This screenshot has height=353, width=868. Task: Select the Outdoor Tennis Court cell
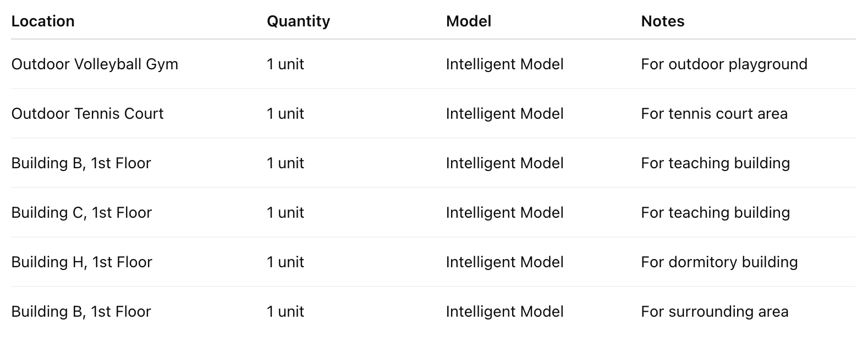[87, 114]
